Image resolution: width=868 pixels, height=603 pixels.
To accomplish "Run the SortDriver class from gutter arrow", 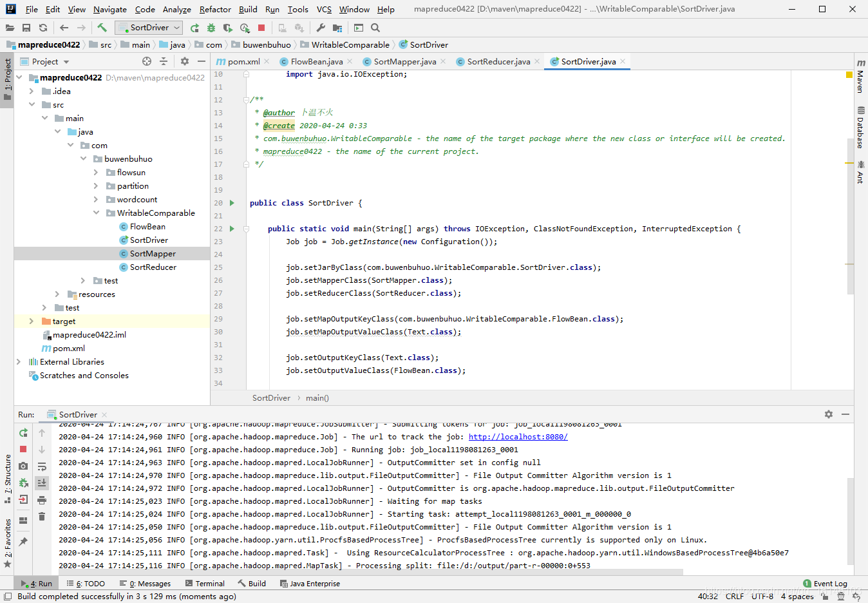I will (x=232, y=203).
